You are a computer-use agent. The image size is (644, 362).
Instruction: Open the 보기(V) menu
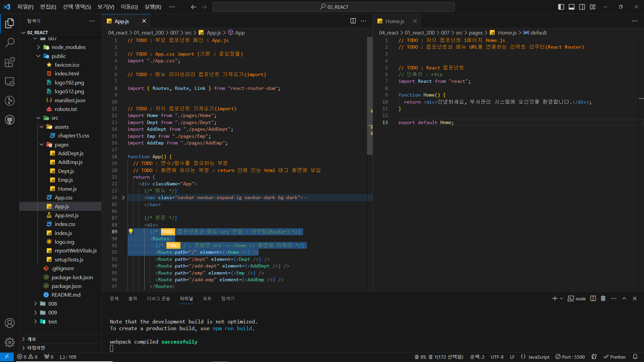click(x=106, y=7)
